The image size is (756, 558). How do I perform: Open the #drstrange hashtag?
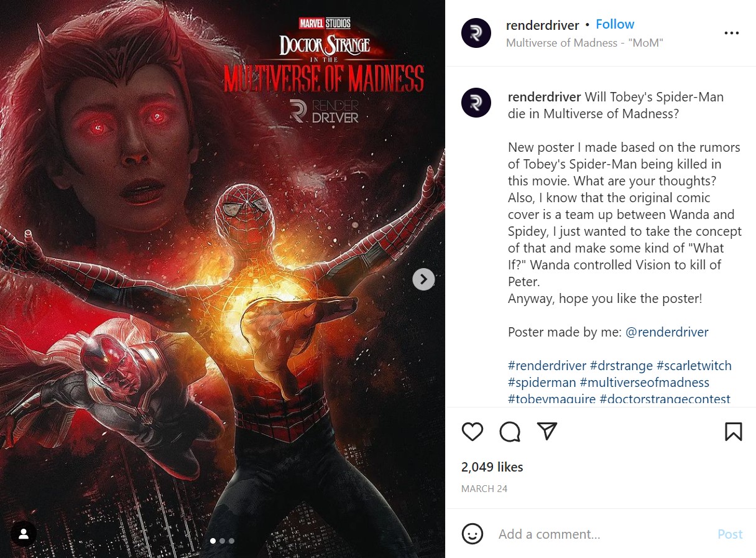(621, 366)
